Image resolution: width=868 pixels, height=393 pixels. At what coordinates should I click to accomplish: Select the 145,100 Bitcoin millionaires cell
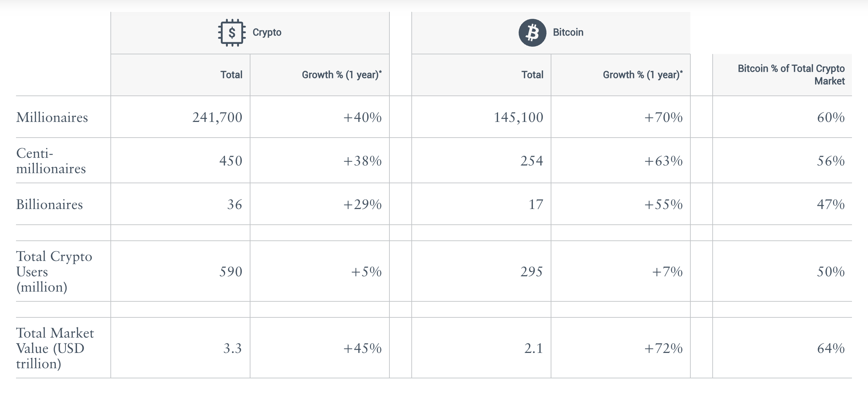pyautogui.click(x=518, y=117)
